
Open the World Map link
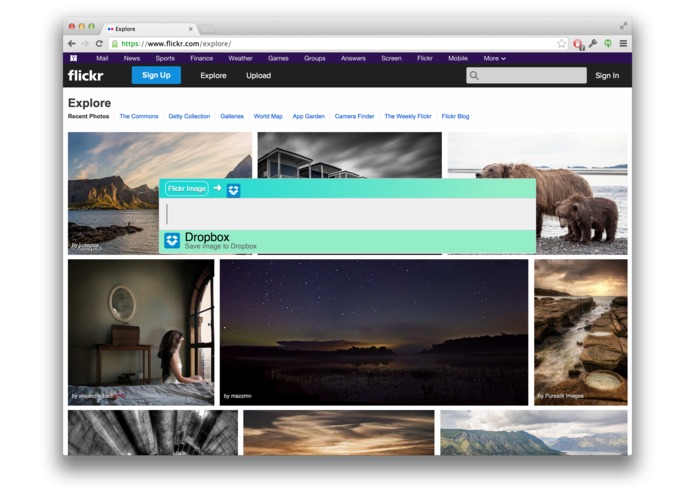[x=268, y=116]
